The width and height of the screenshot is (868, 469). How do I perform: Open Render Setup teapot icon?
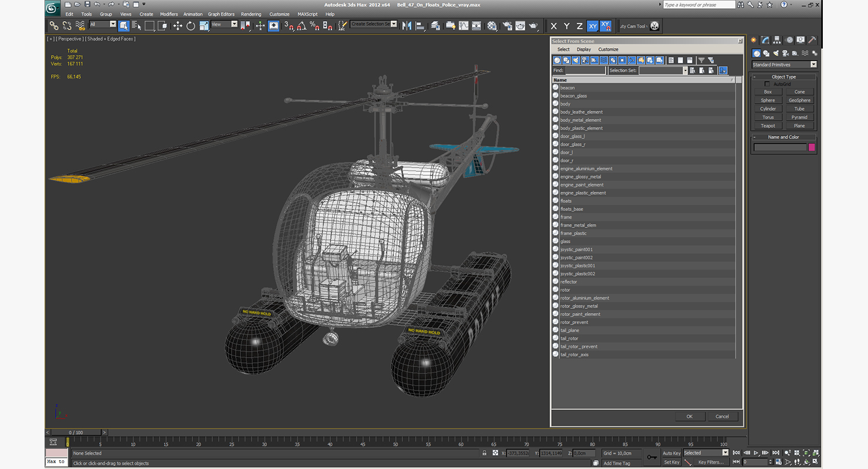click(507, 26)
